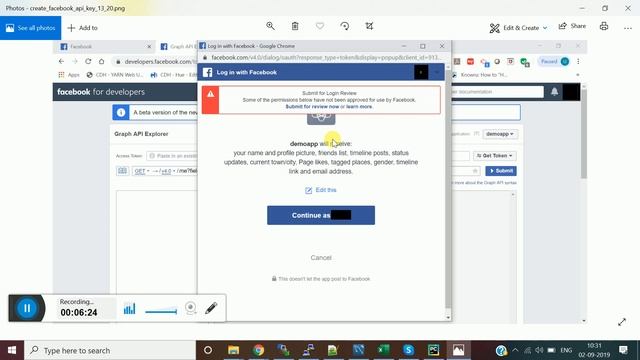Switch to the Facebook browser tab

point(104,47)
